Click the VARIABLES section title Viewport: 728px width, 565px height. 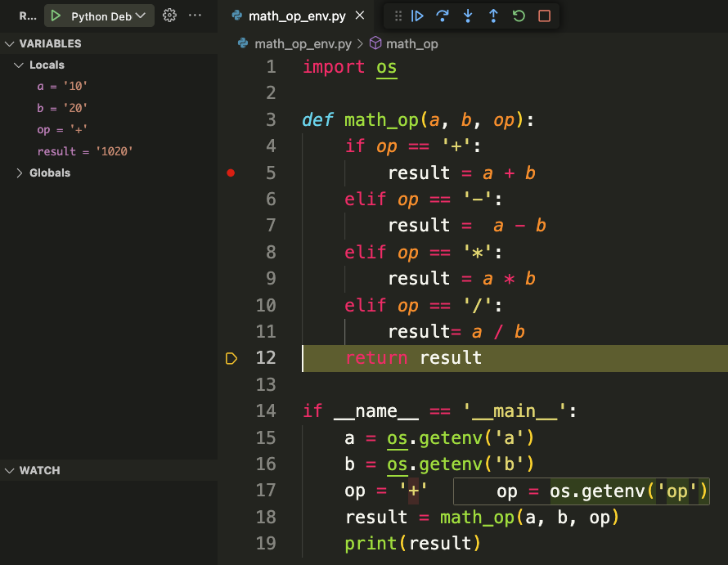pos(50,43)
